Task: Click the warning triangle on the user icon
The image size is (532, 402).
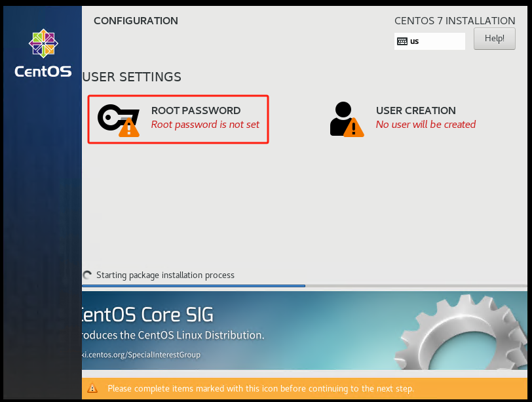Action: (354, 127)
